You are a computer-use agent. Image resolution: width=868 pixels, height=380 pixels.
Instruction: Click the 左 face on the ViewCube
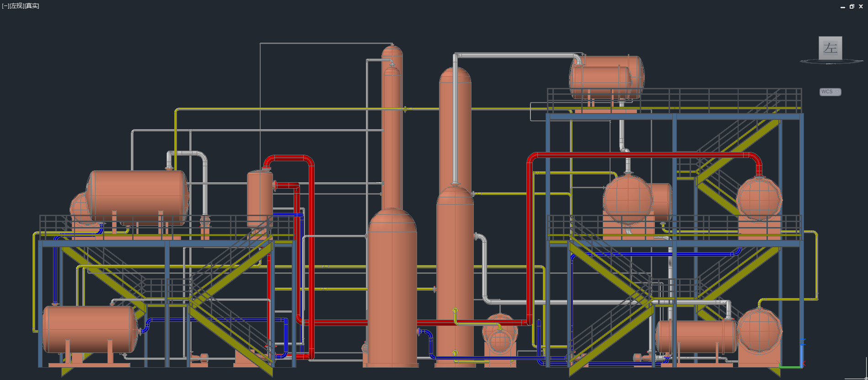[830, 48]
